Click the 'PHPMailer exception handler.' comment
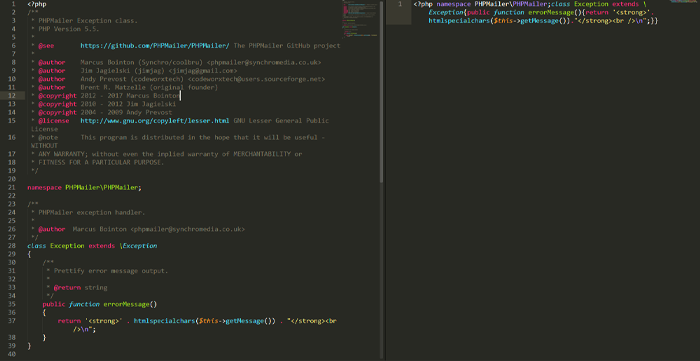 [x=92, y=212]
